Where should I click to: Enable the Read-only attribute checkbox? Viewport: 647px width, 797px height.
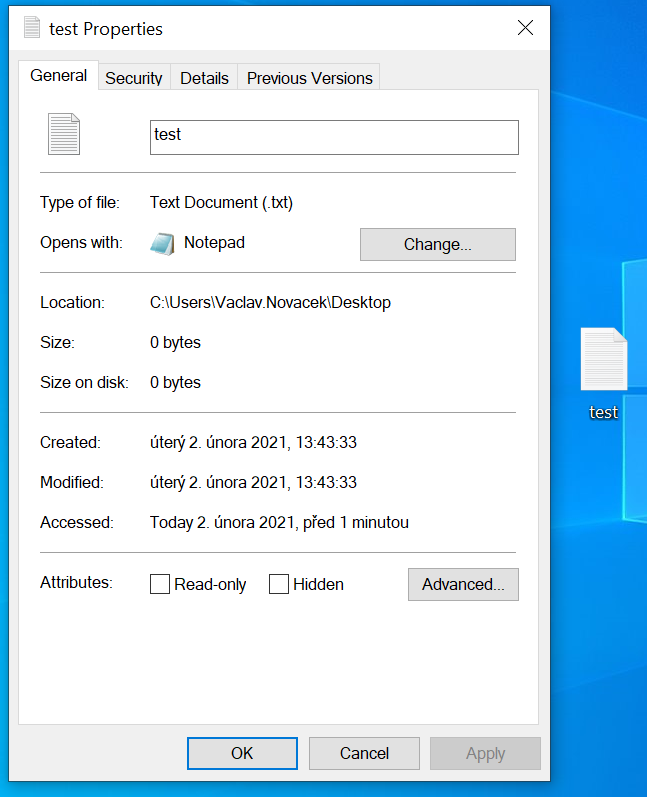[x=160, y=584]
